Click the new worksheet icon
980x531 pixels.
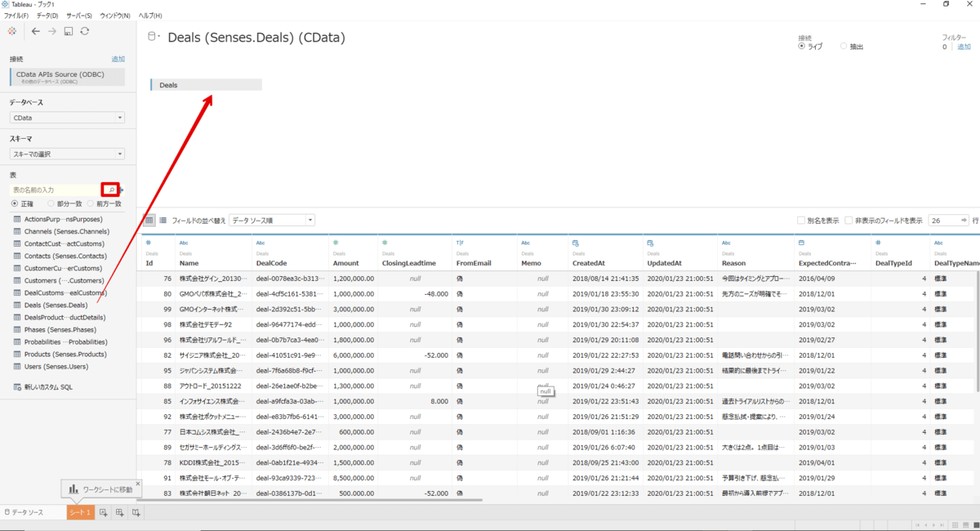(104, 512)
